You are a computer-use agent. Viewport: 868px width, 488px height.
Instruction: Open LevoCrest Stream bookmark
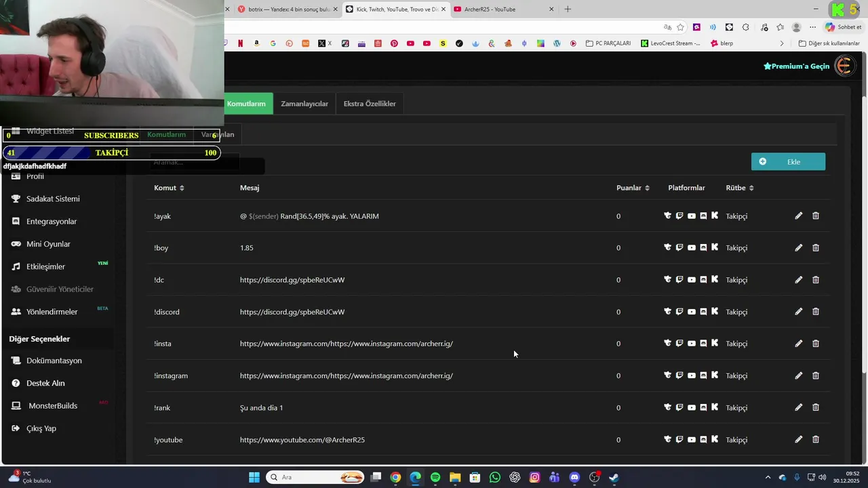coord(671,43)
